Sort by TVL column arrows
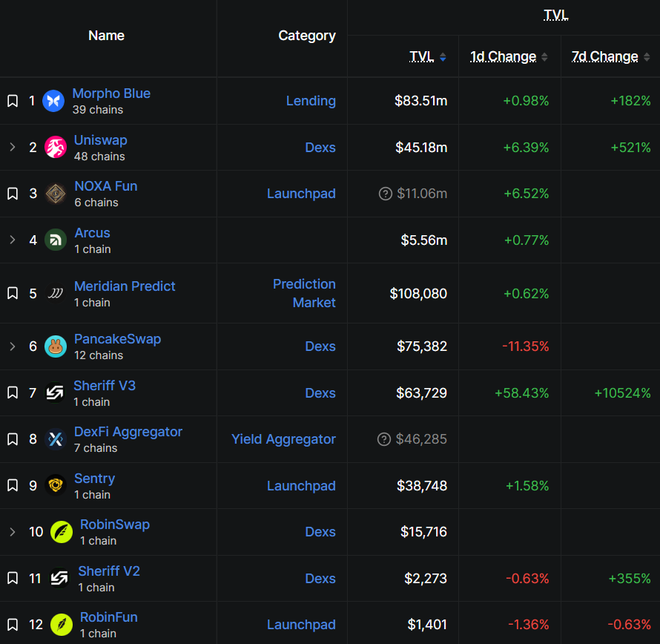 click(x=443, y=57)
